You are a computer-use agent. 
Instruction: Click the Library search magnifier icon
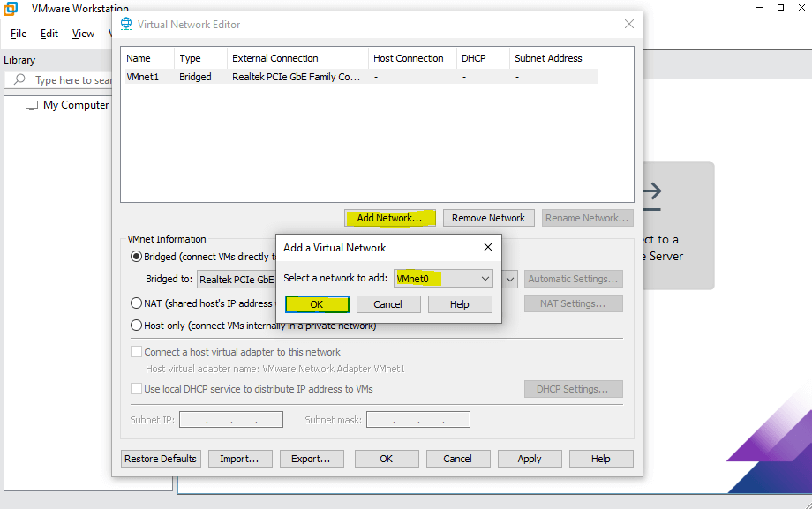19,79
